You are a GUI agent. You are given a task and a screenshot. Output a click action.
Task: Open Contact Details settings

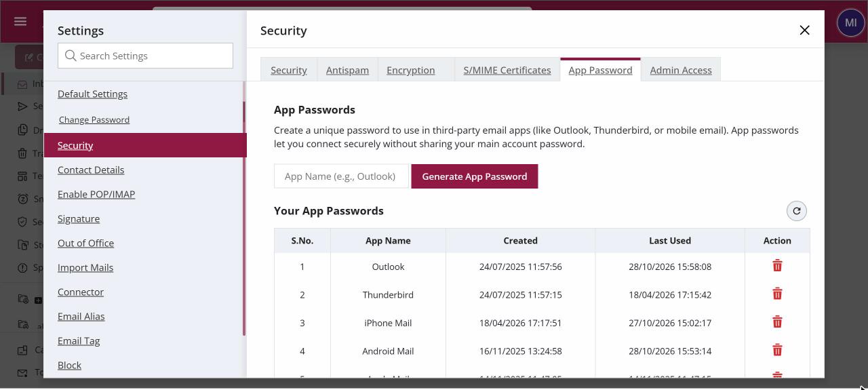(x=91, y=170)
